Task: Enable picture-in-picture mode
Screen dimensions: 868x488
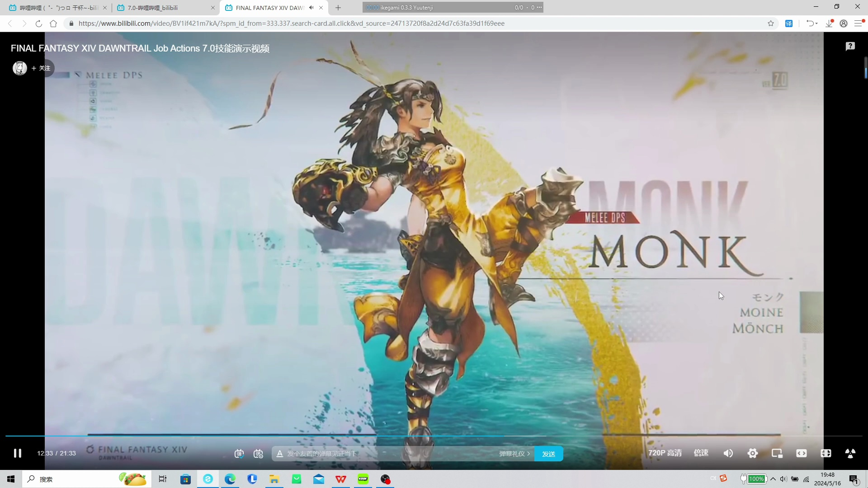Action: click(x=777, y=453)
